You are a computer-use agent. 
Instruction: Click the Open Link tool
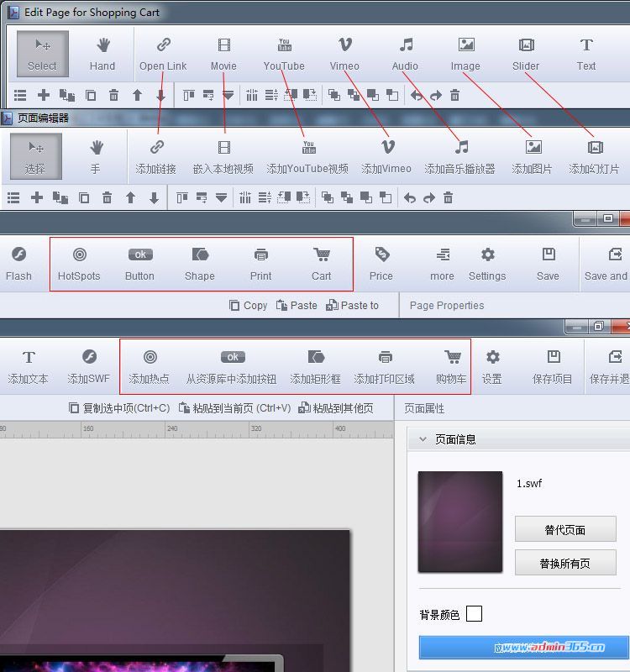[x=163, y=54]
